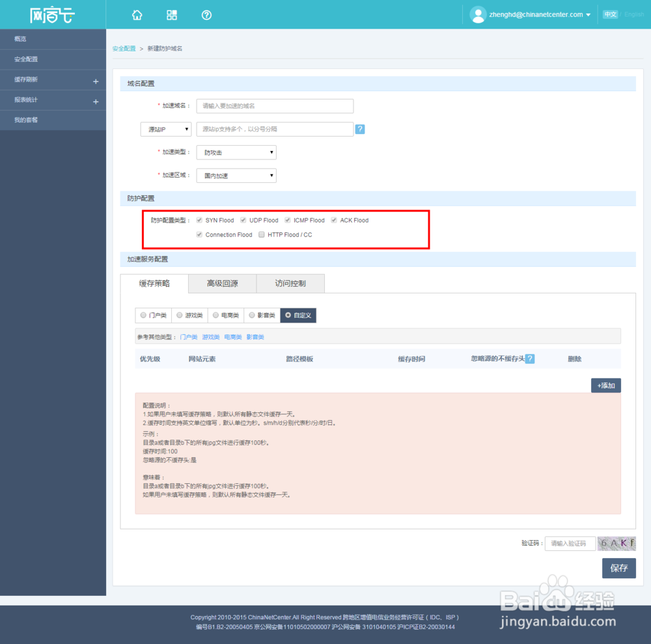The image size is (651, 644).
Task: Switch to the 高级回源 tab
Action: pos(222,284)
